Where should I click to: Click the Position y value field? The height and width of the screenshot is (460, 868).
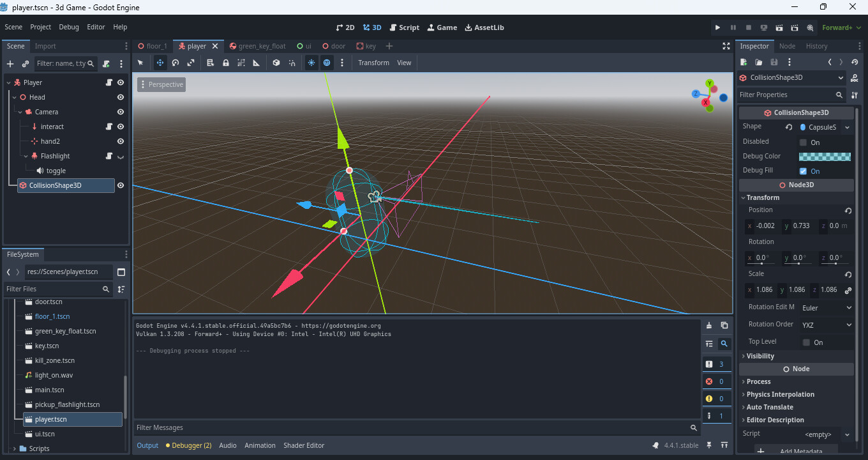point(800,226)
